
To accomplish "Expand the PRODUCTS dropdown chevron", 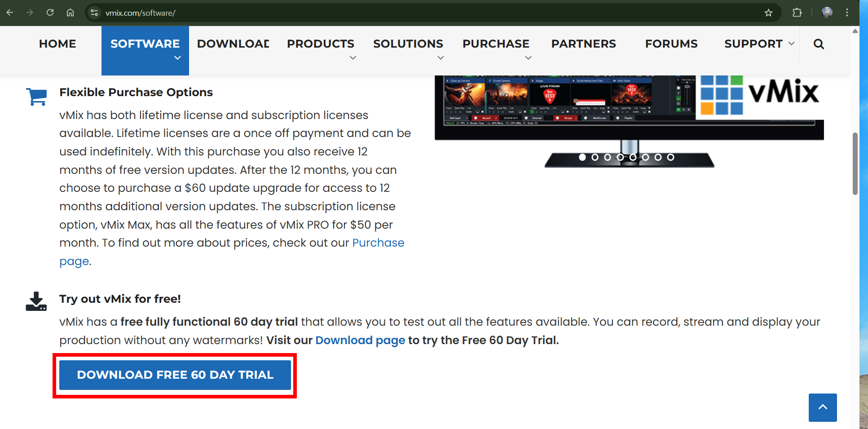I will click(353, 58).
